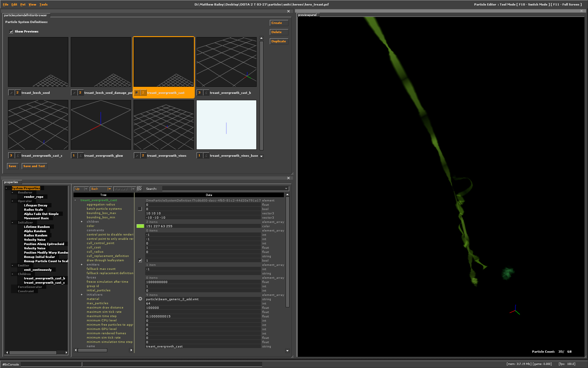Click the P button beside treant_leech_seed_damage_pul
The image size is (588, 368).
74,93
